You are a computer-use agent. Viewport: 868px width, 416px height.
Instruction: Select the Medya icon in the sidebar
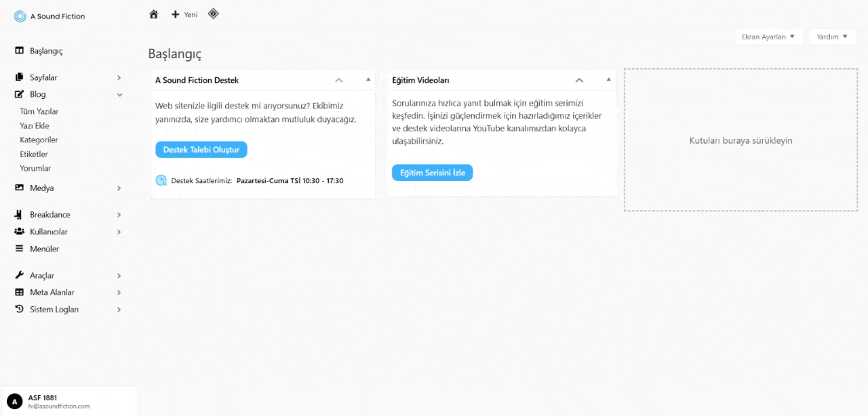click(19, 188)
